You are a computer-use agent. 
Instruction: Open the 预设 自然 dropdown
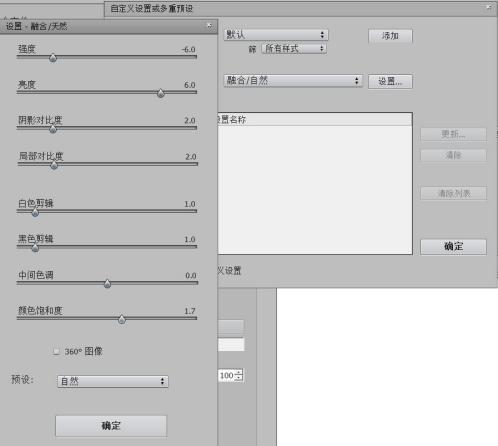pos(113,381)
